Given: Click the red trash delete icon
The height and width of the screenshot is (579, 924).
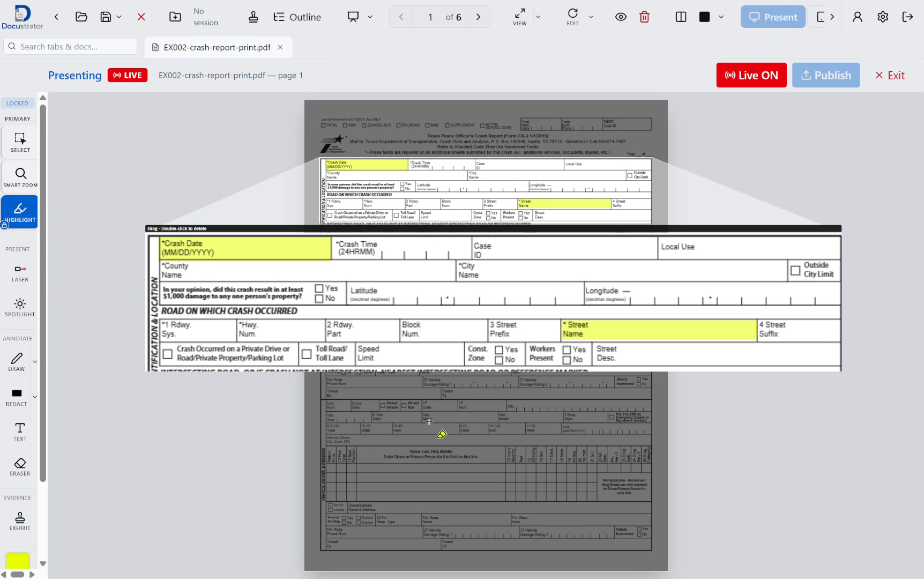Looking at the screenshot, I should tap(645, 17).
